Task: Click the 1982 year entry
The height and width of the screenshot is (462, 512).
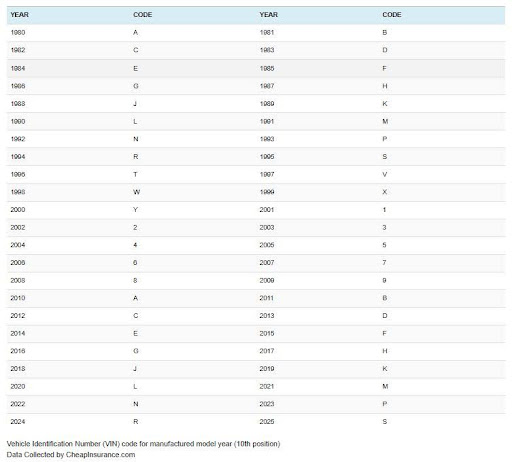Action: pyautogui.click(x=18, y=50)
